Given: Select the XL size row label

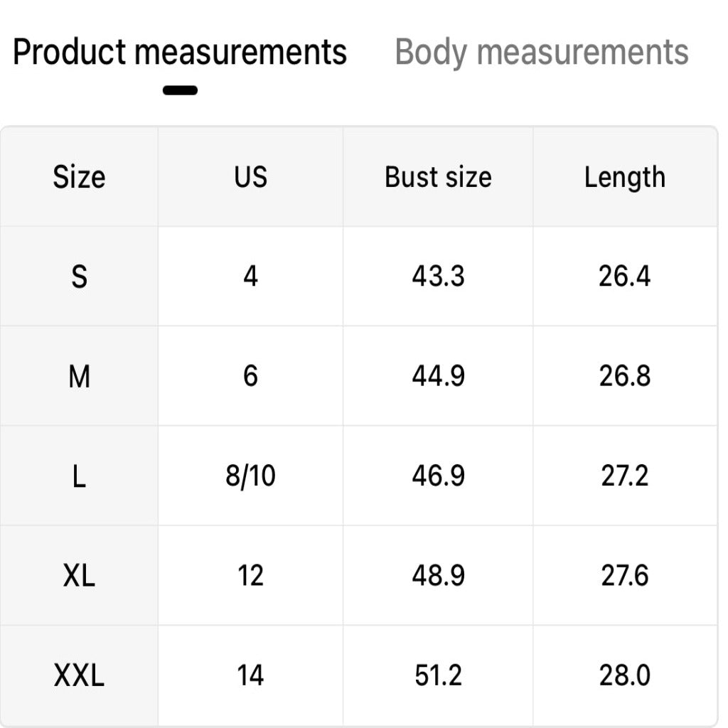Looking at the screenshot, I should tap(79, 576).
